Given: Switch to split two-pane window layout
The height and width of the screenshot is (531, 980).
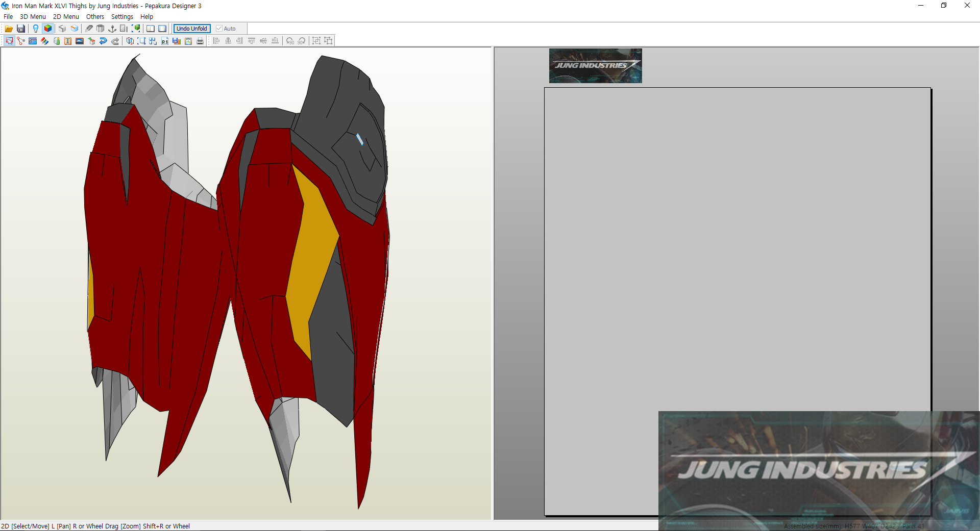Looking at the screenshot, I should click(x=151, y=29).
